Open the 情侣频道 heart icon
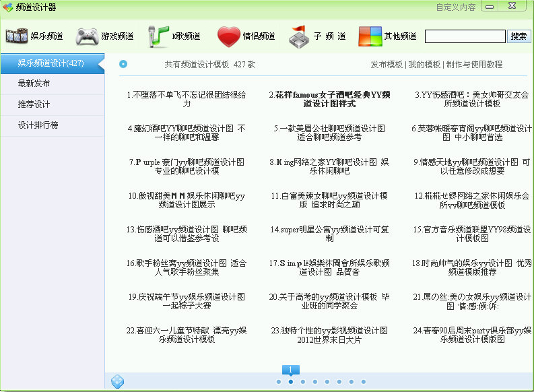This screenshot has width=534, height=392. (x=229, y=36)
